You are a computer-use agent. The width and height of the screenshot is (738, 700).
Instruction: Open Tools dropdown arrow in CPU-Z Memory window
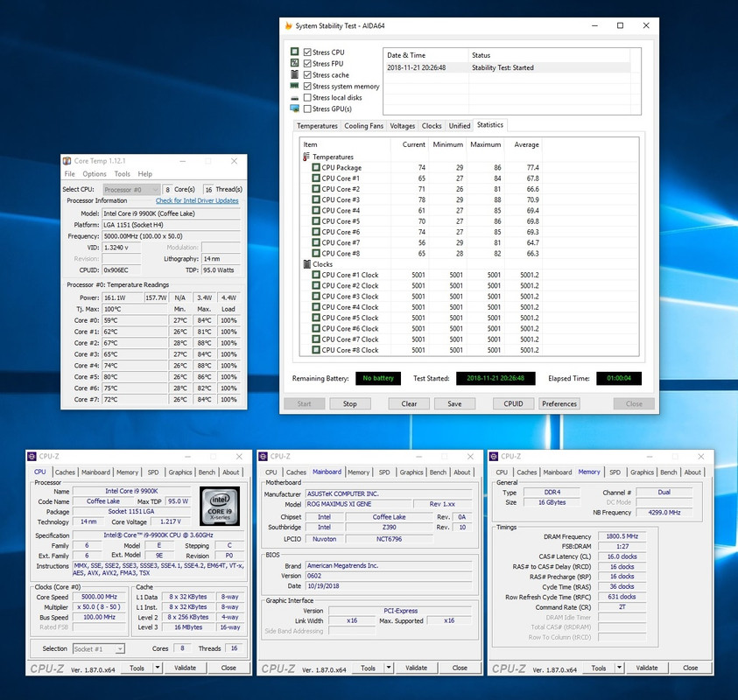[620, 668]
